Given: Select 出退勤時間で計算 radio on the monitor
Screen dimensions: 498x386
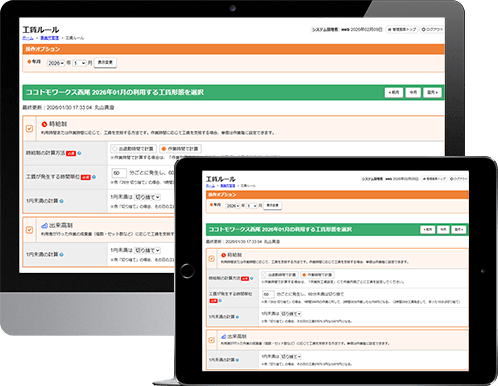Looking at the screenshot, I should click(115, 149).
